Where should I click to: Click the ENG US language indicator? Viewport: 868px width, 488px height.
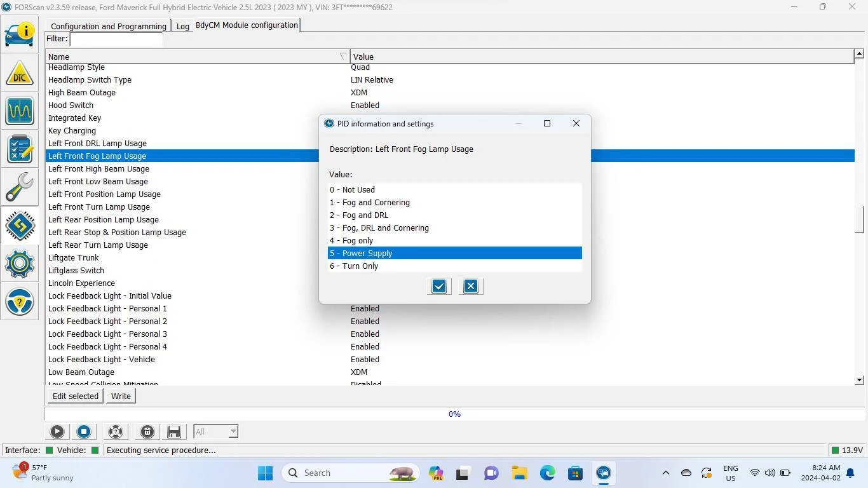point(731,473)
